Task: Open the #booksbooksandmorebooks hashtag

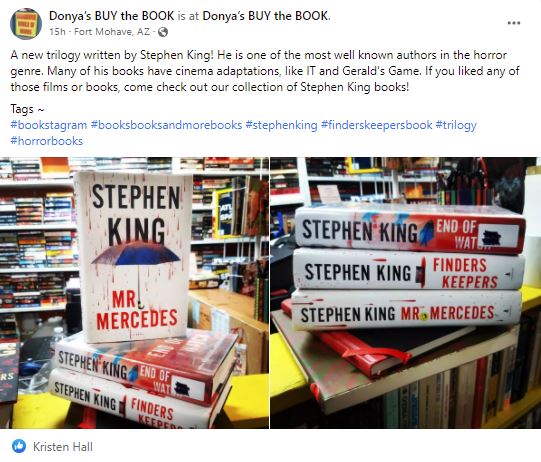Action: click(x=166, y=125)
